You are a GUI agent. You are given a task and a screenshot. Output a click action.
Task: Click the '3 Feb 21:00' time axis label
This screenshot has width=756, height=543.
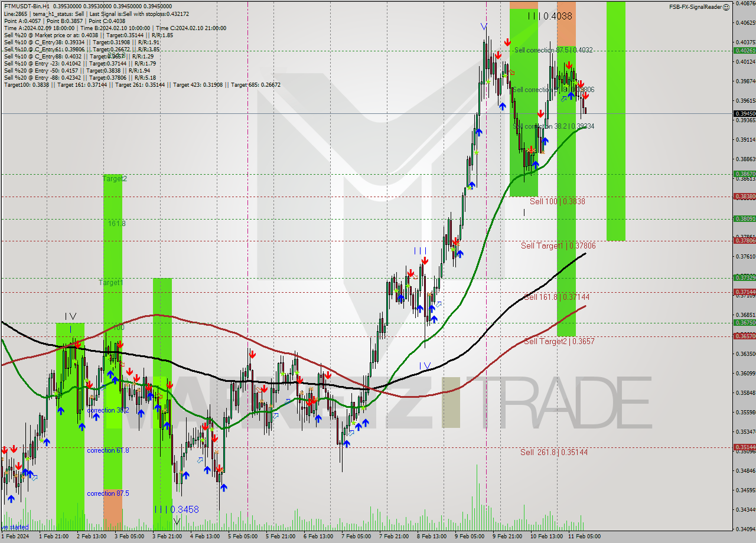click(x=166, y=537)
